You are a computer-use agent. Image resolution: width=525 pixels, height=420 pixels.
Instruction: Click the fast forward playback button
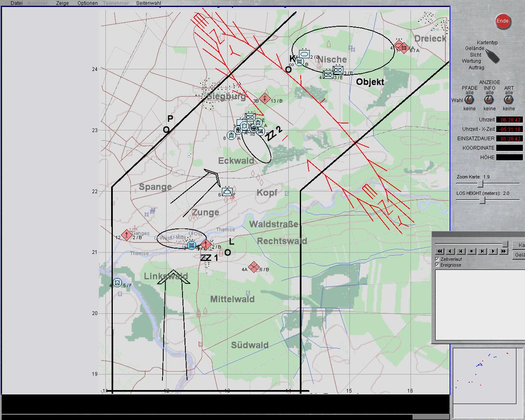504,251
